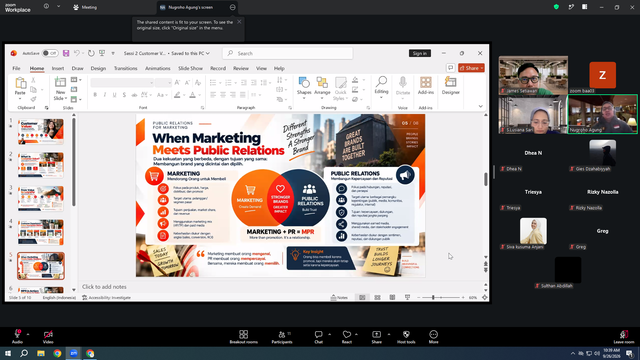
Task: Toggle the Zoom Audio microphone button
Action: point(17,336)
